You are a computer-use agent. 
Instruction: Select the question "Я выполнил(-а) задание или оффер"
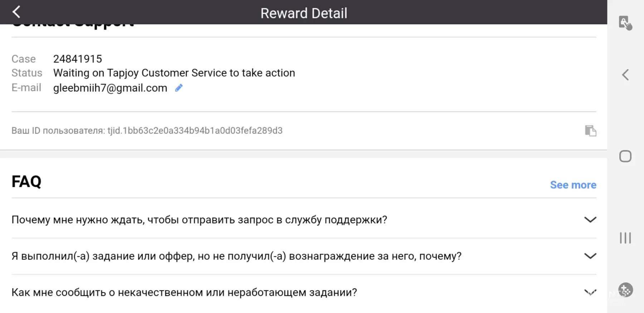point(236,256)
